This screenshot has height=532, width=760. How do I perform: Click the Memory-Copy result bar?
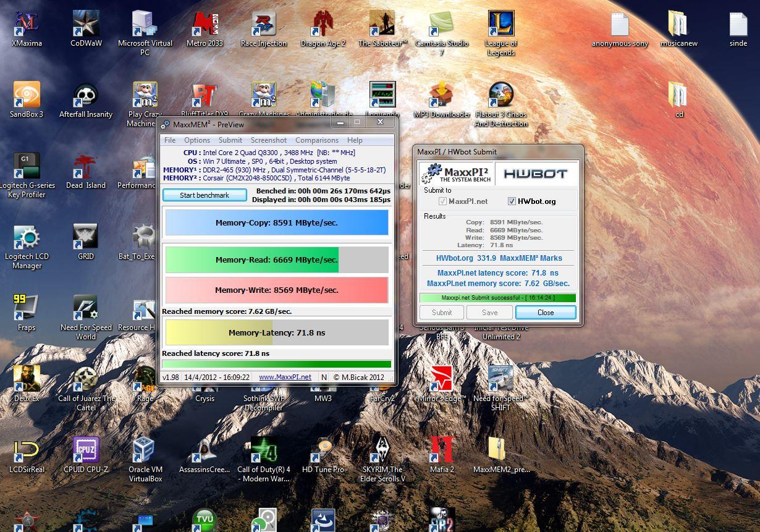277,222
